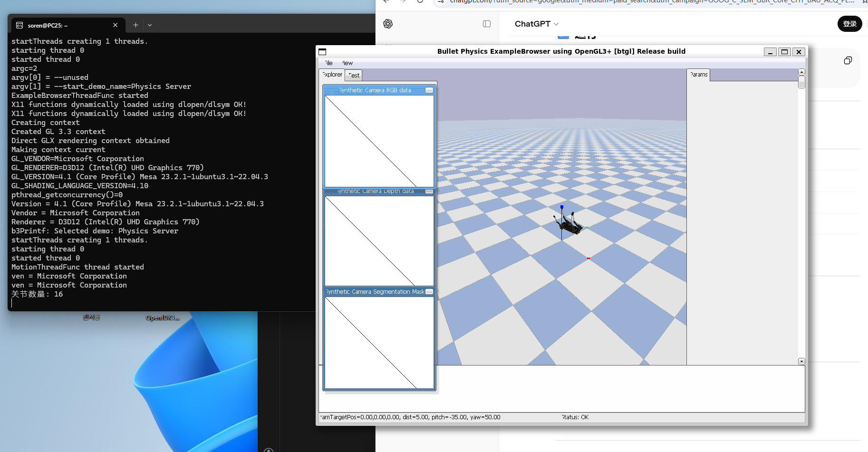Select the Params tab

tap(698, 75)
